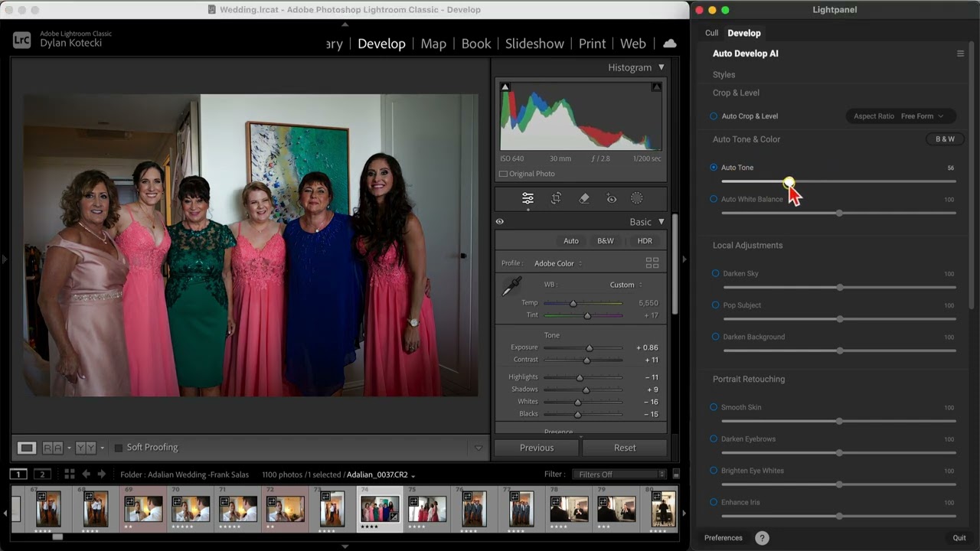
Task: Select the second window 2 display button
Action: pos(43,474)
